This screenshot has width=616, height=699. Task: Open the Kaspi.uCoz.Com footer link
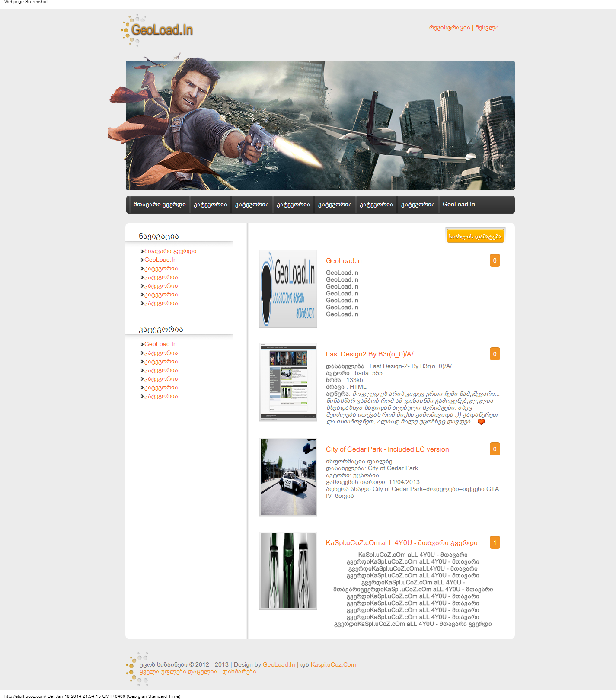[x=333, y=665]
